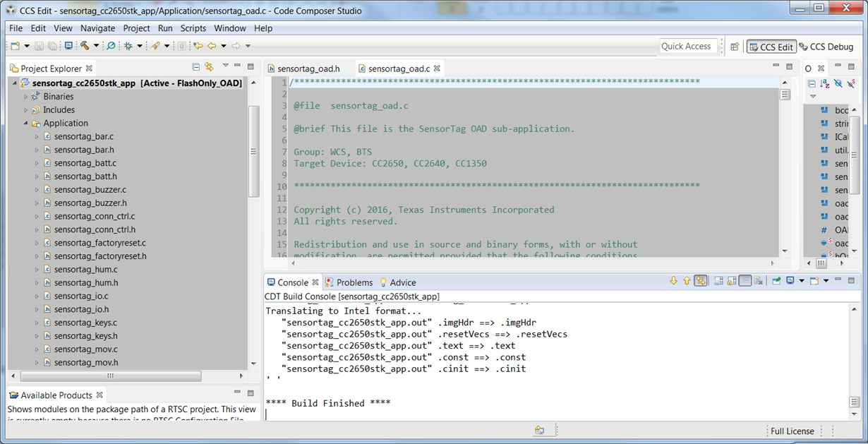Switch to CCS Debug perspective
868x444 pixels.
[826, 47]
